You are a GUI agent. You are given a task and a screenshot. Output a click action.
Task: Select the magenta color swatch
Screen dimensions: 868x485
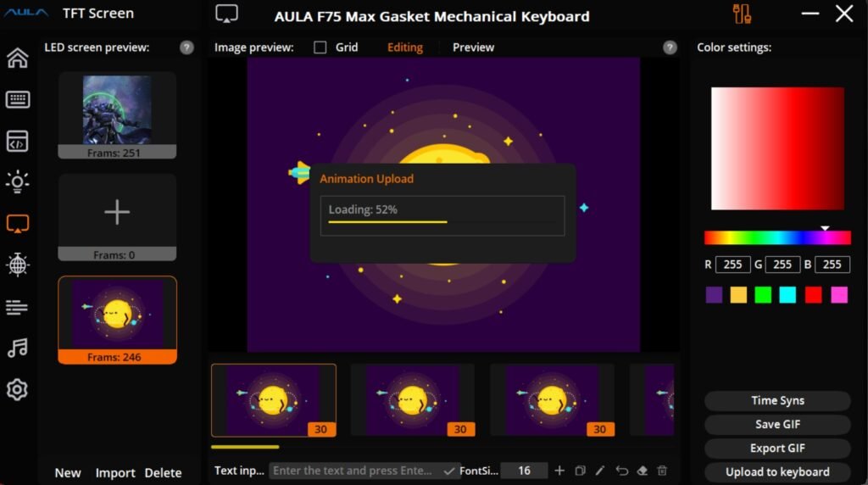[x=839, y=294]
